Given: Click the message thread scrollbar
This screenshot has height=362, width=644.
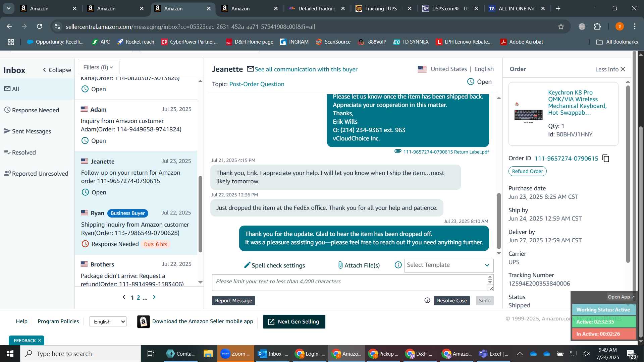Looking at the screenshot, I should click(499, 221).
